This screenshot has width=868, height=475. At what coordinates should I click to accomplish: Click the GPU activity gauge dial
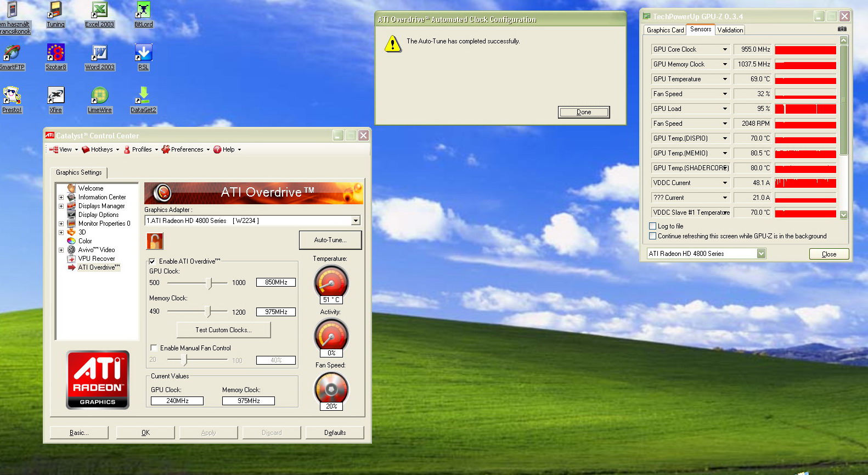coord(331,335)
